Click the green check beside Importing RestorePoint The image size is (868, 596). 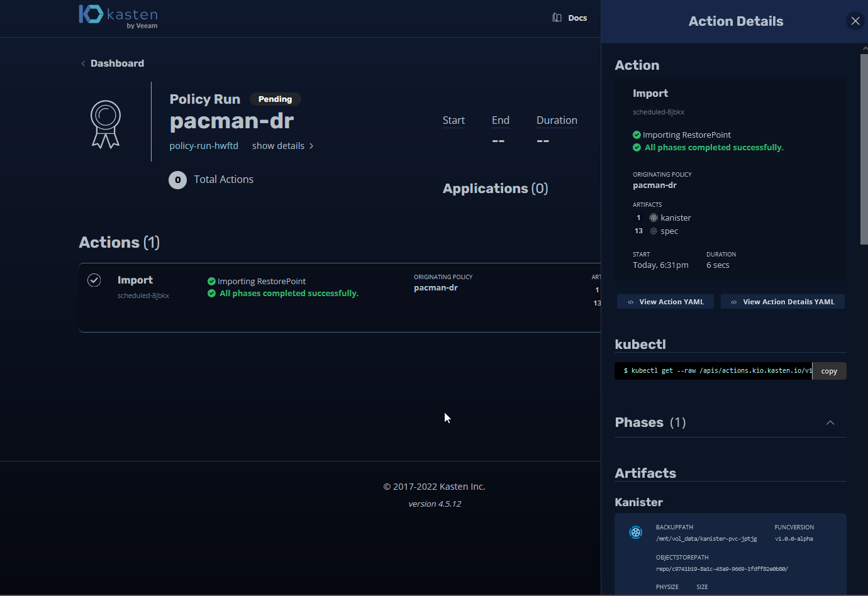pyautogui.click(x=211, y=282)
